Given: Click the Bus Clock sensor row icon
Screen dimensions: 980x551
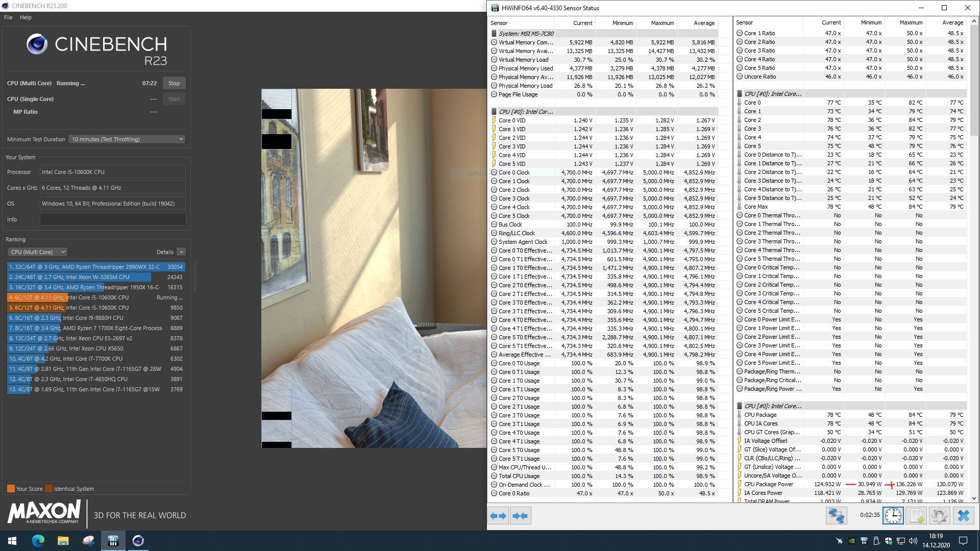Looking at the screenshot, I should [x=494, y=224].
